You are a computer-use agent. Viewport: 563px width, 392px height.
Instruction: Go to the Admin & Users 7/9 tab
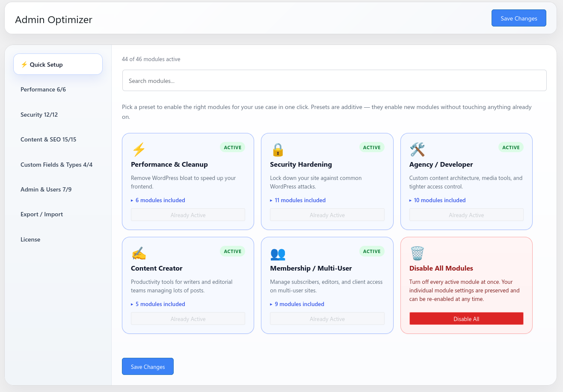coord(58,189)
